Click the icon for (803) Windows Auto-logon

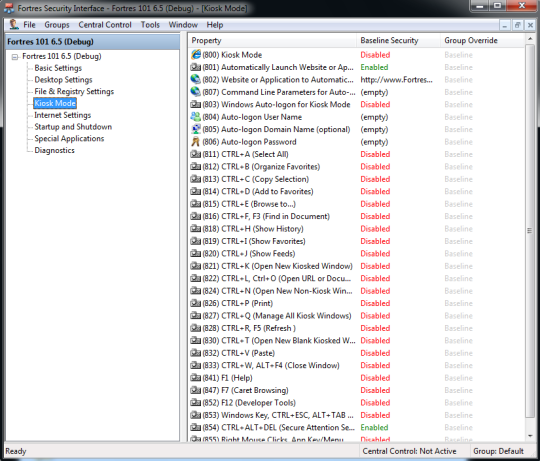pos(196,104)
